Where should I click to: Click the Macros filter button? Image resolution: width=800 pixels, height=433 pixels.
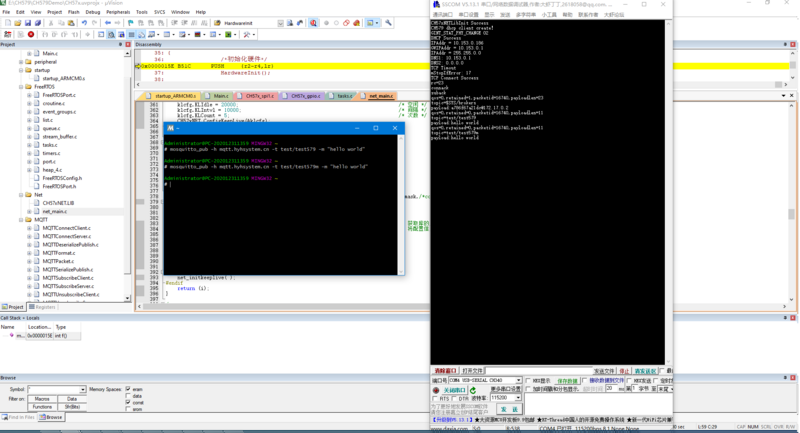click(x=42, y=399)
